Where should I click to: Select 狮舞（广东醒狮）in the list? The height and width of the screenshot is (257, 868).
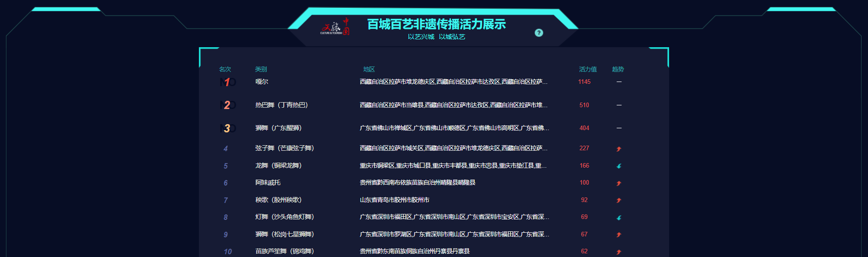pos(278,128)
